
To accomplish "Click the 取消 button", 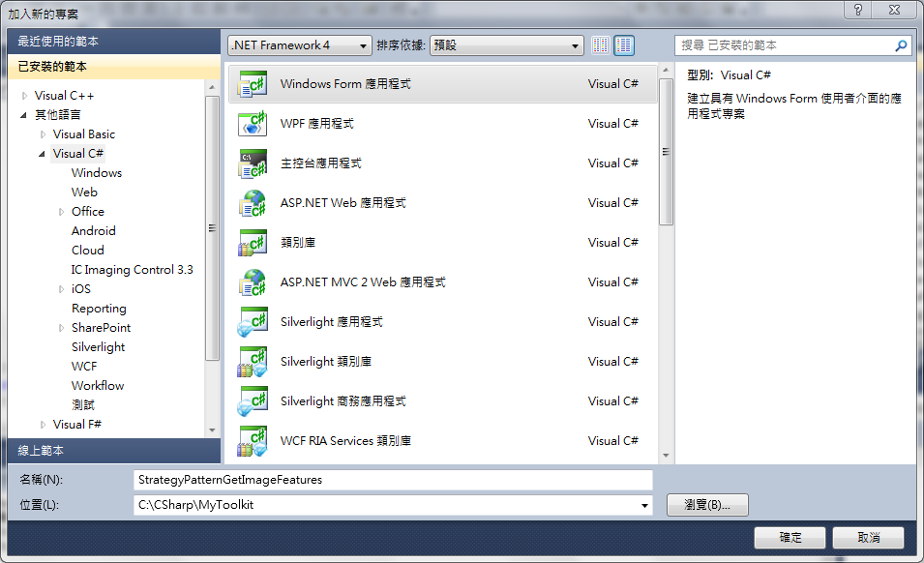I will [x=869, y=538].
